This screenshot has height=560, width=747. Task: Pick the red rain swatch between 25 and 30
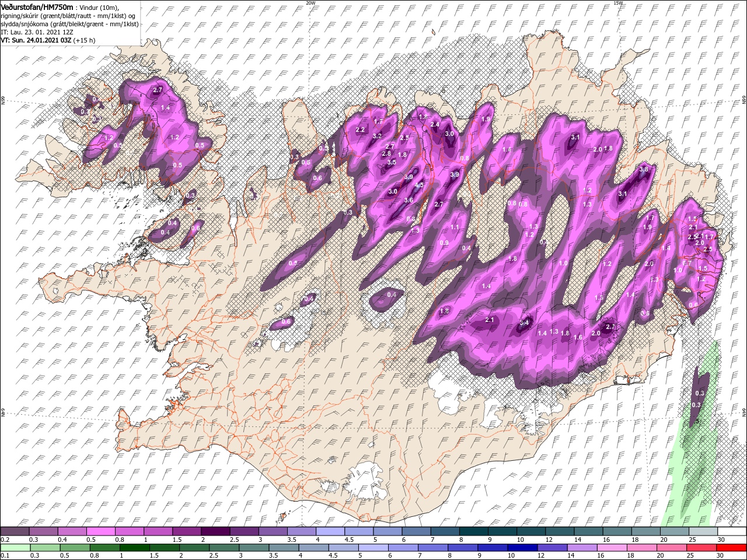coord(701,547)
